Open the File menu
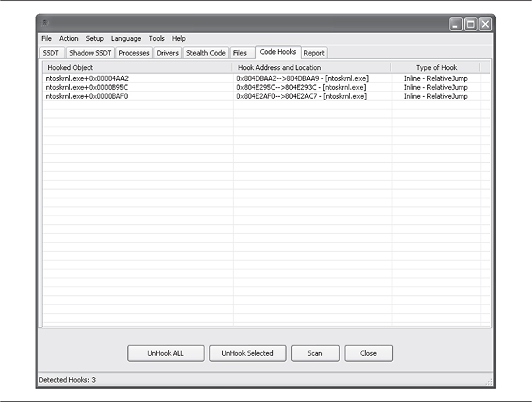Viewport: 532px width, 402px height. tap(46, 39)
